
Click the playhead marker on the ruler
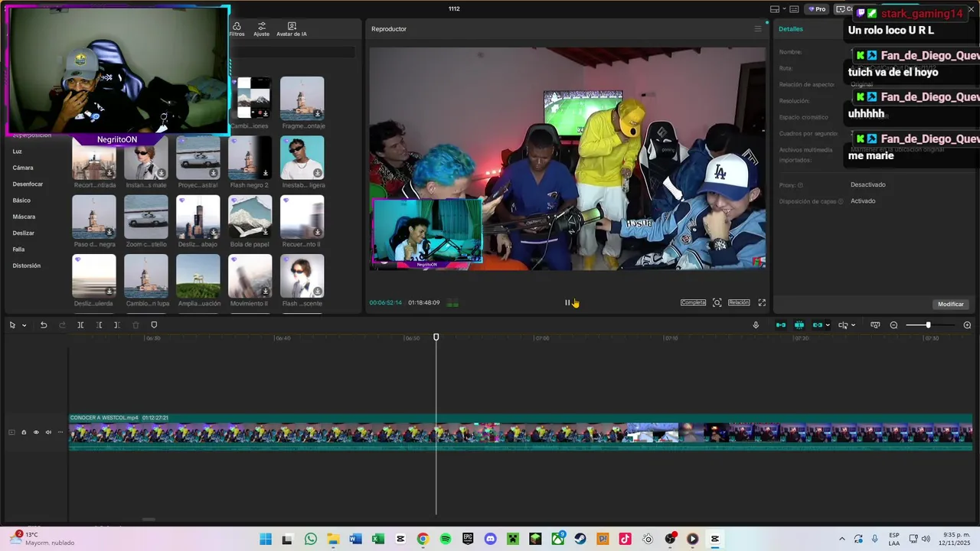click(x=436, y=337)
